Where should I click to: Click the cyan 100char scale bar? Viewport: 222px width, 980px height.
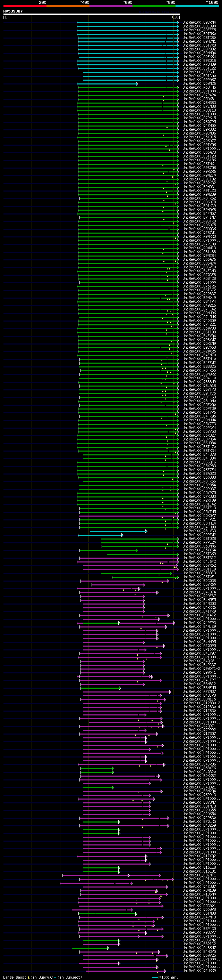point(155,977)
